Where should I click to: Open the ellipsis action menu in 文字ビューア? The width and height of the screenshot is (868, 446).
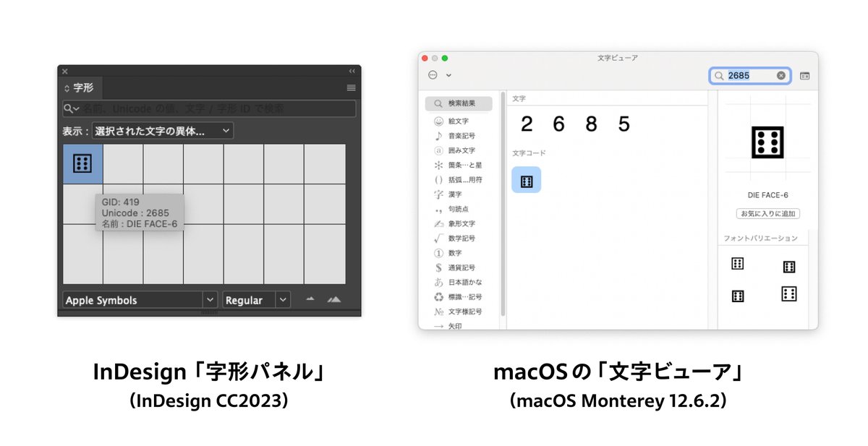point(433,75)
